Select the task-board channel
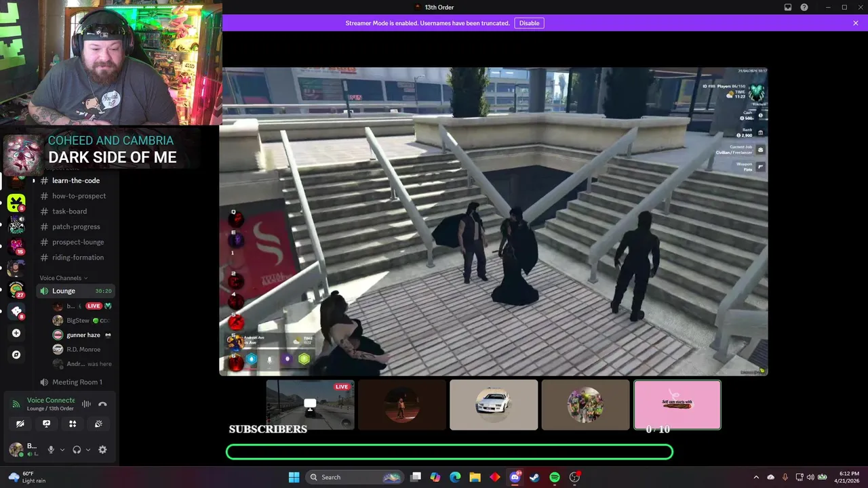 (75, 211)
